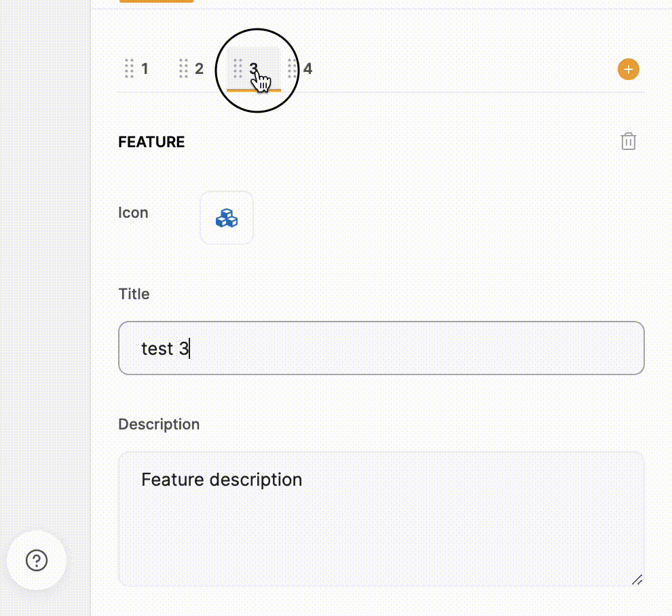Click the description textarea resize grip
Image resolution: width=672 pixels, height=616 pixels.
pos(637,579)
